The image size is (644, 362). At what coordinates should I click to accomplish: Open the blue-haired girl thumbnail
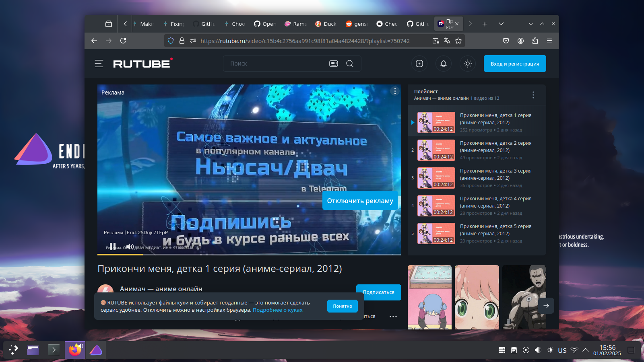coord(429,297)
